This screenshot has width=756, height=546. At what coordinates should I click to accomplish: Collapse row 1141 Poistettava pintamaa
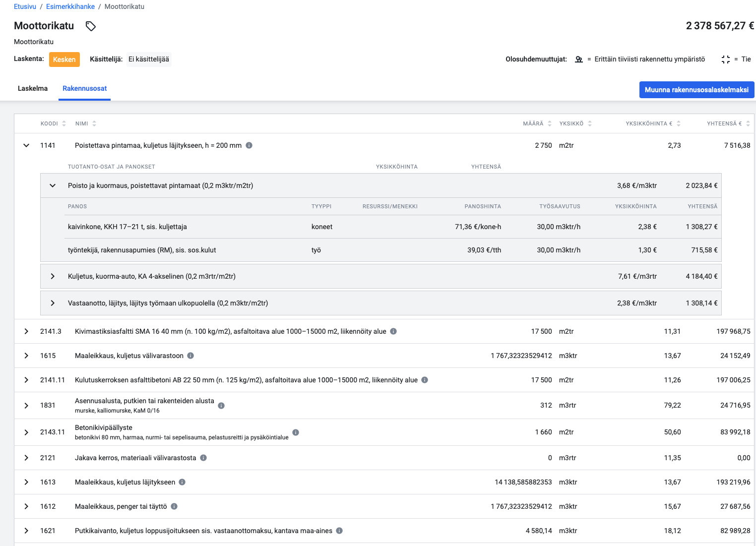coord(26,145)
